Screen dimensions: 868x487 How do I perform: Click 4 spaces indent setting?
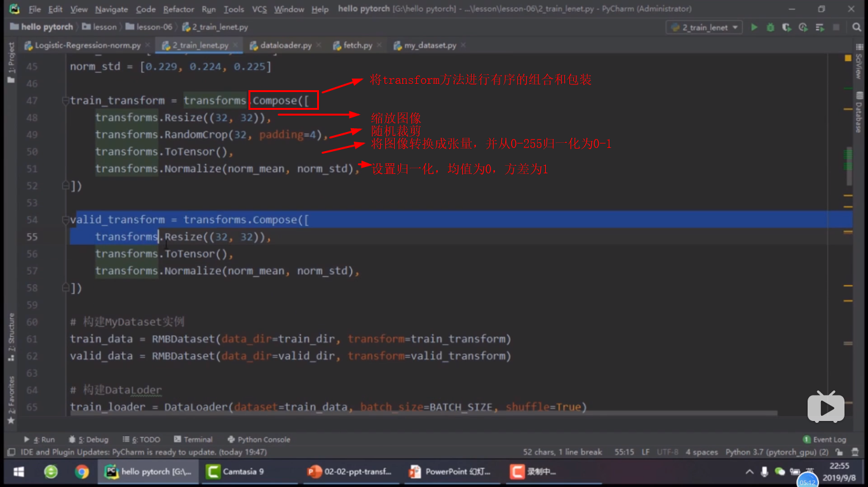pyautogui.click(x=702, y=452)
